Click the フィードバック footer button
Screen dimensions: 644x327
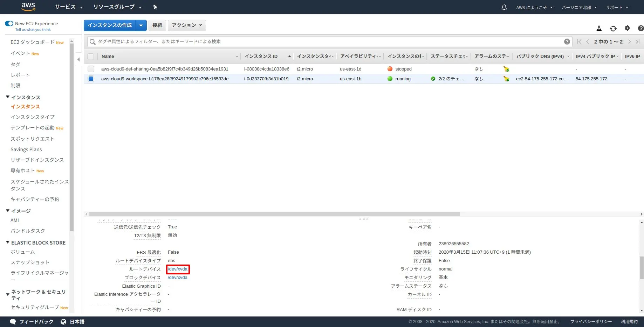click(32, 322)
